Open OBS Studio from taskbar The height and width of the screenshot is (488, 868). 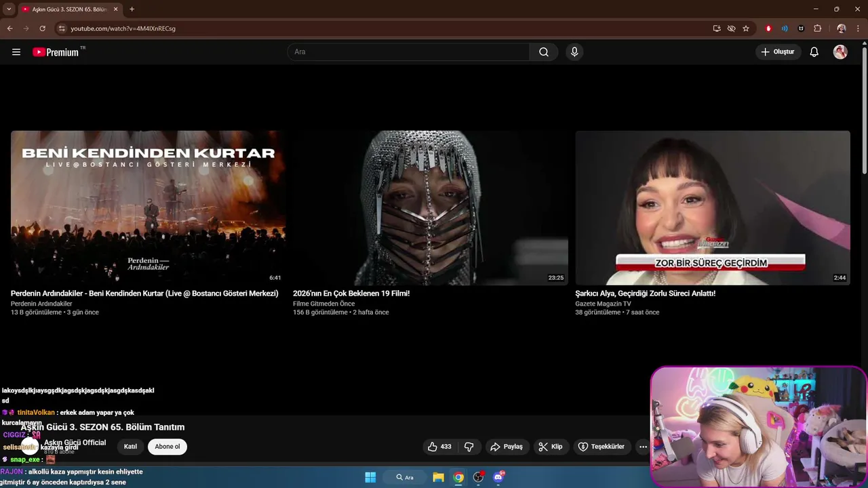[478, 477]
